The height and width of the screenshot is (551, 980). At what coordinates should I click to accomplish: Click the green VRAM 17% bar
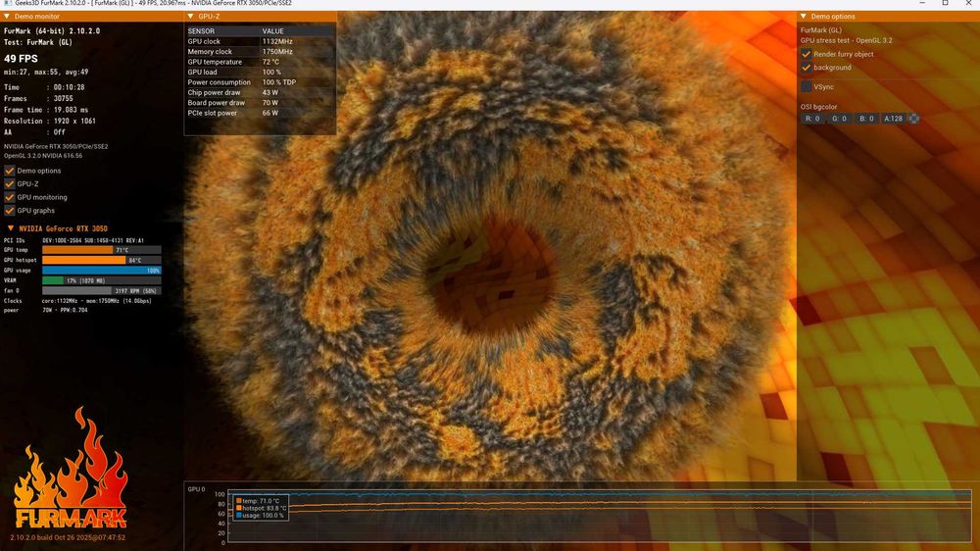tap(101, 280)
